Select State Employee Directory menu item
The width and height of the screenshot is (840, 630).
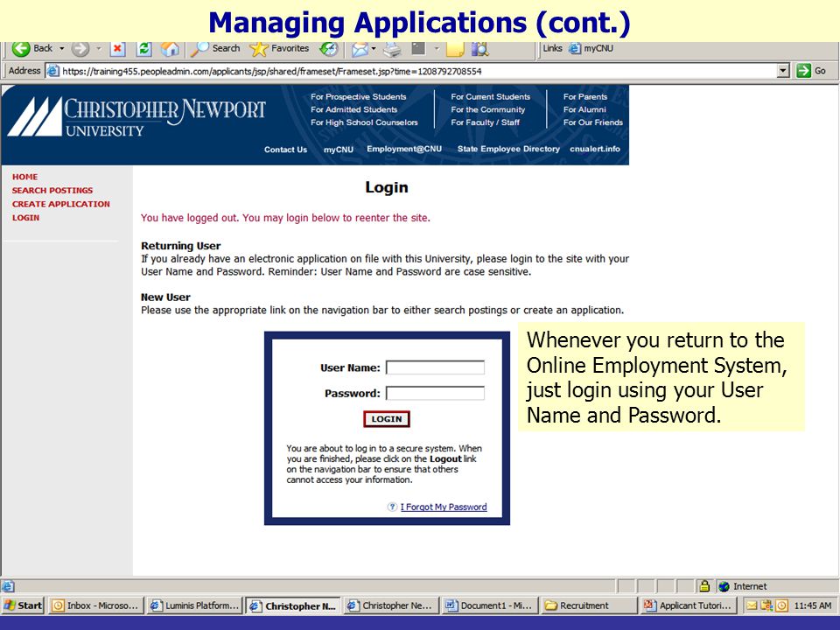click(508, 149)
